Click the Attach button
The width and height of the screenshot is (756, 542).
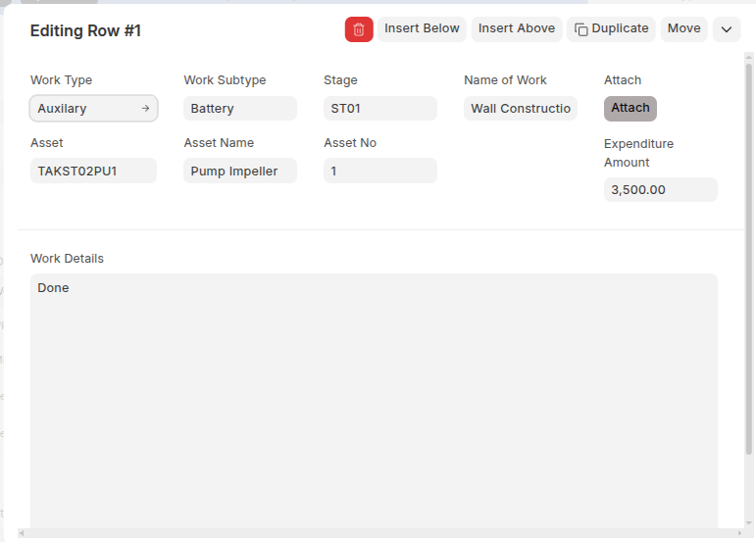click(x=630, y=109)
